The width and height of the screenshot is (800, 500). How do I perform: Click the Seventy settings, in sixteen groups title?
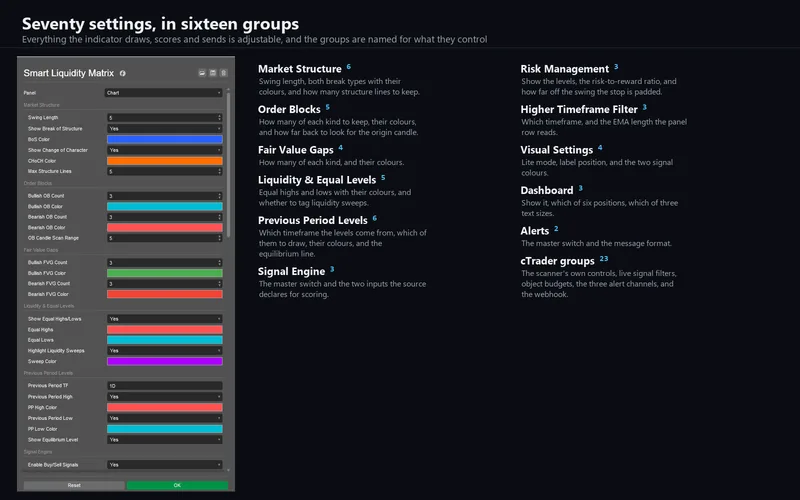[160, 23]
